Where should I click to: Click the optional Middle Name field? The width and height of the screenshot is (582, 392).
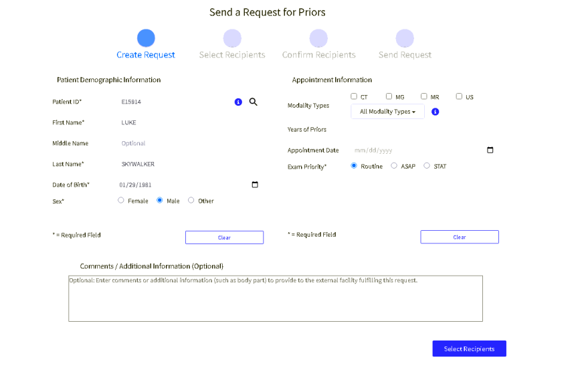(189, 143)
